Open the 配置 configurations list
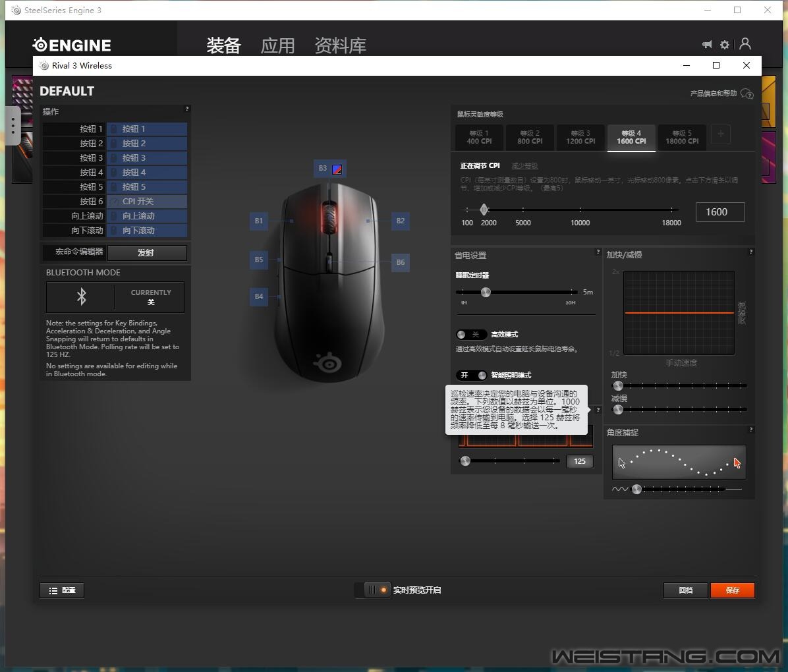Screen dimensions: 788x672 62,590
